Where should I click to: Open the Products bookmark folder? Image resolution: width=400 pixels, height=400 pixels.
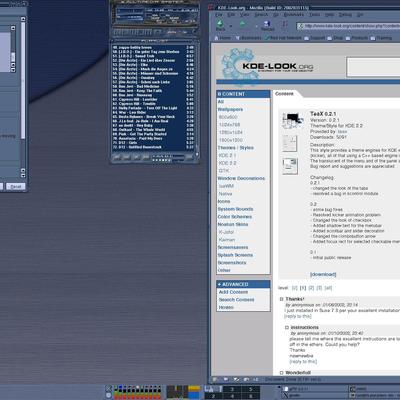(x=357, y=38)
